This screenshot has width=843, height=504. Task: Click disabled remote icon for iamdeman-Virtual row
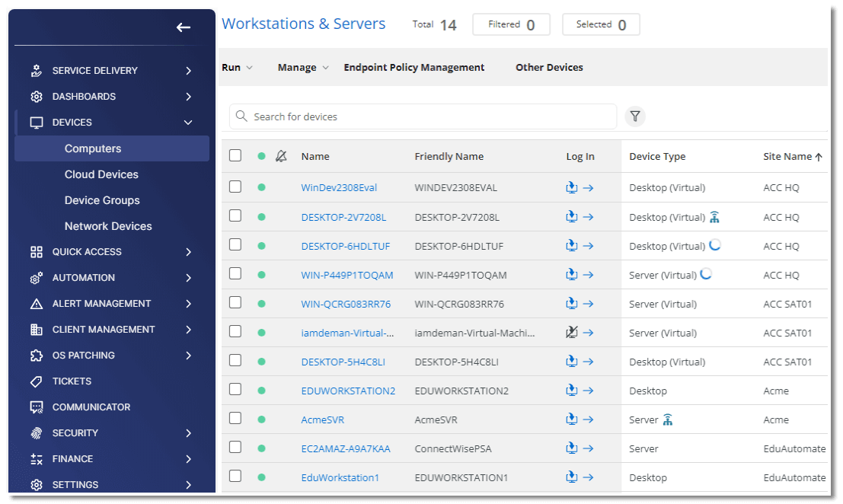pos(572,333)
